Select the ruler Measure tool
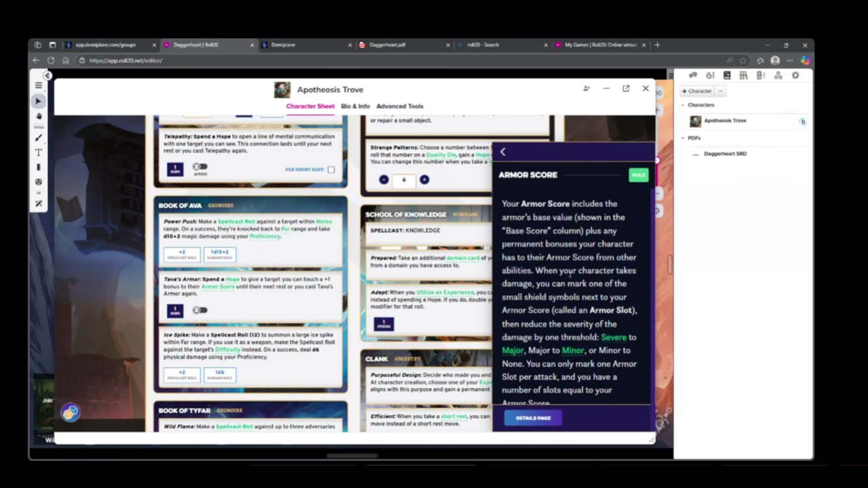This screenshot has height=488, width=868. click(x=39, y=167)
